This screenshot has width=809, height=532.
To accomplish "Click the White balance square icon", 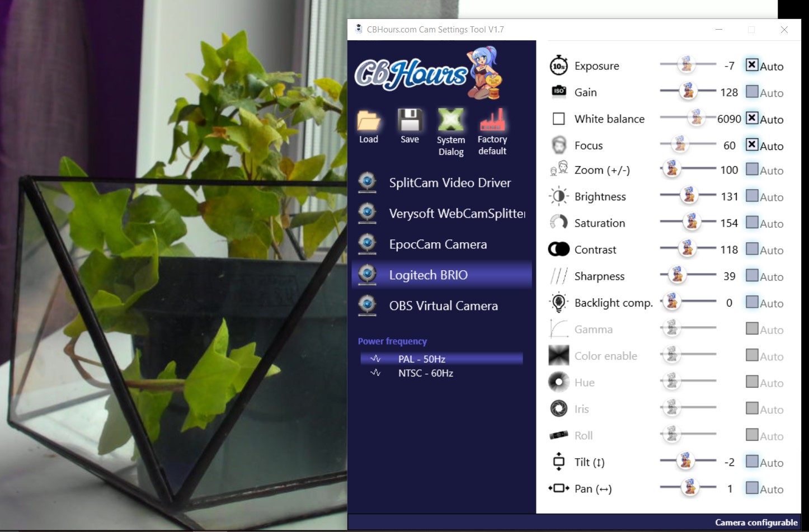I will coord(558,119).
